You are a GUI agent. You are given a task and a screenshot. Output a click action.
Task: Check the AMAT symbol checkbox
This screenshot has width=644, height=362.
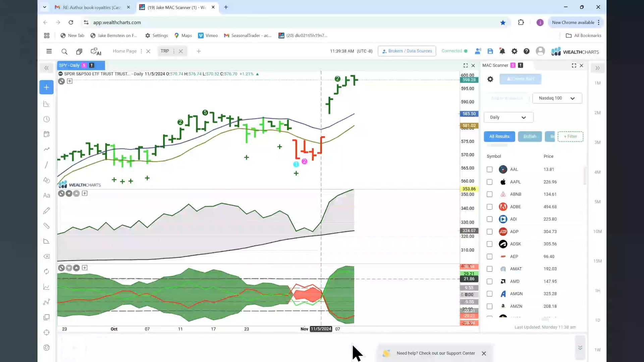[x=489, y=269]
